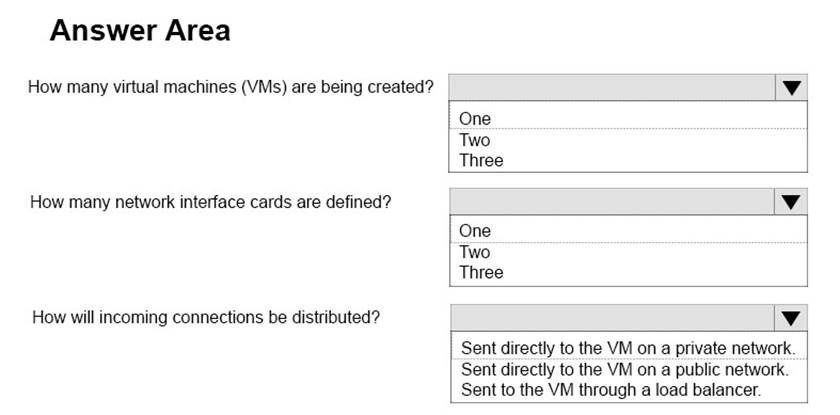Click the 'How many network interface cards' question
This screenshot has width=840, height=415.
[x=210, y=202]
